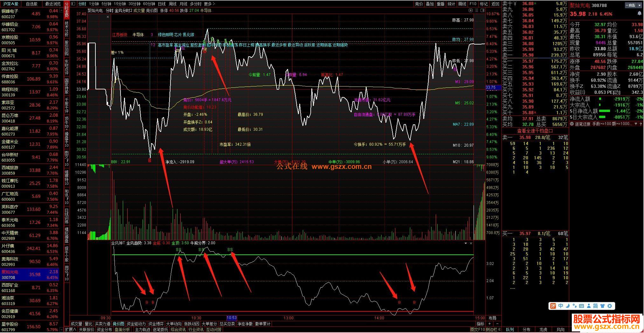Click the 标记 mark button
The height and width of the screenshot is (333, 644).
coord(484,4)
